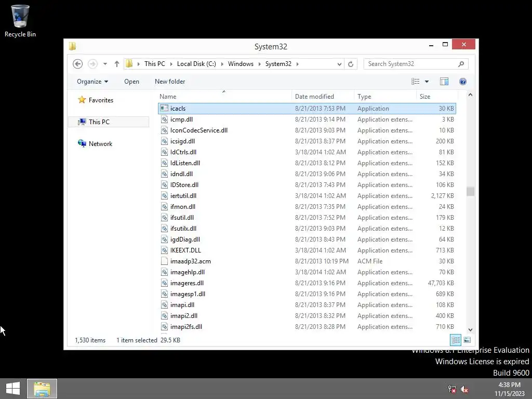Screen dimensions: 532x399
Task: Expand arrow after Windows breadcrumb
Action: pos(260,64)
